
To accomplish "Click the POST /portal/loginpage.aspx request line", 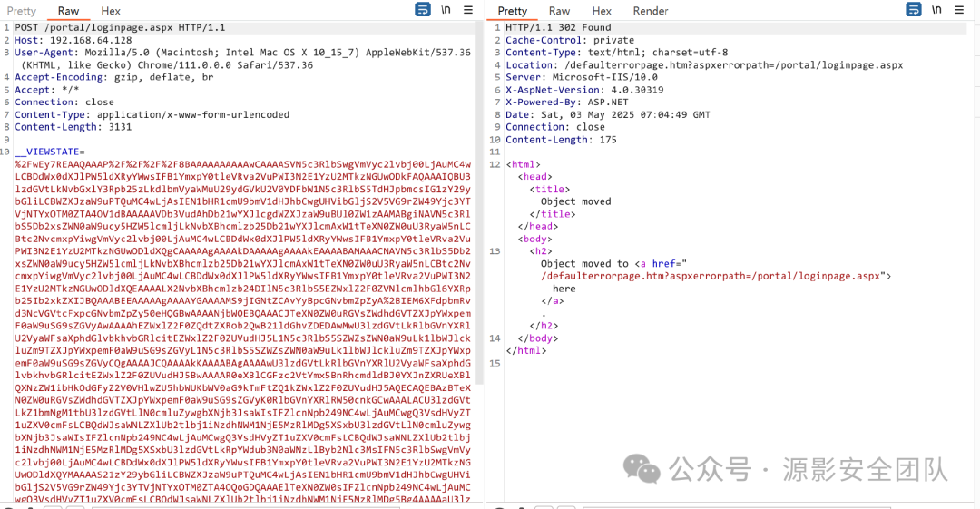I will 120,27.
